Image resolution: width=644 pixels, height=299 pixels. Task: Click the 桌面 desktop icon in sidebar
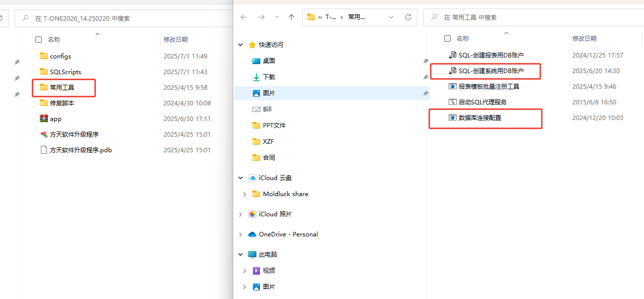tap(256, 61)
